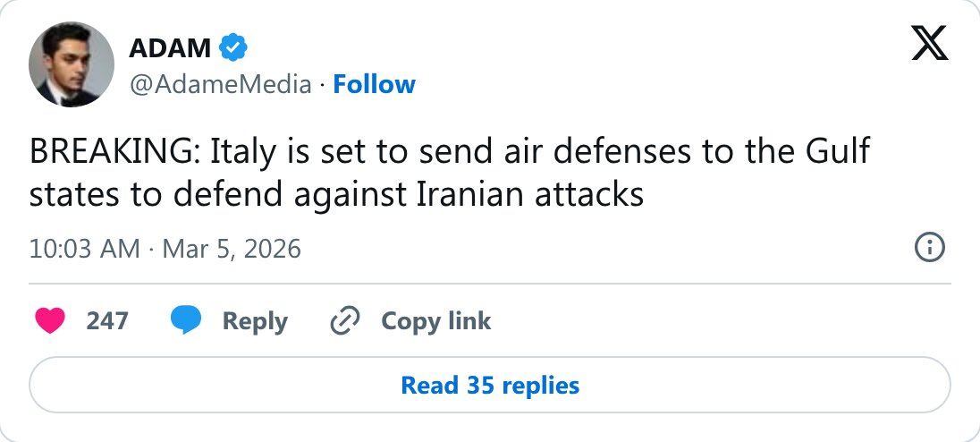Viewport: 980px width, 442px height.
Task: Click the blue reply bubble icon
Action: point(186,320)
